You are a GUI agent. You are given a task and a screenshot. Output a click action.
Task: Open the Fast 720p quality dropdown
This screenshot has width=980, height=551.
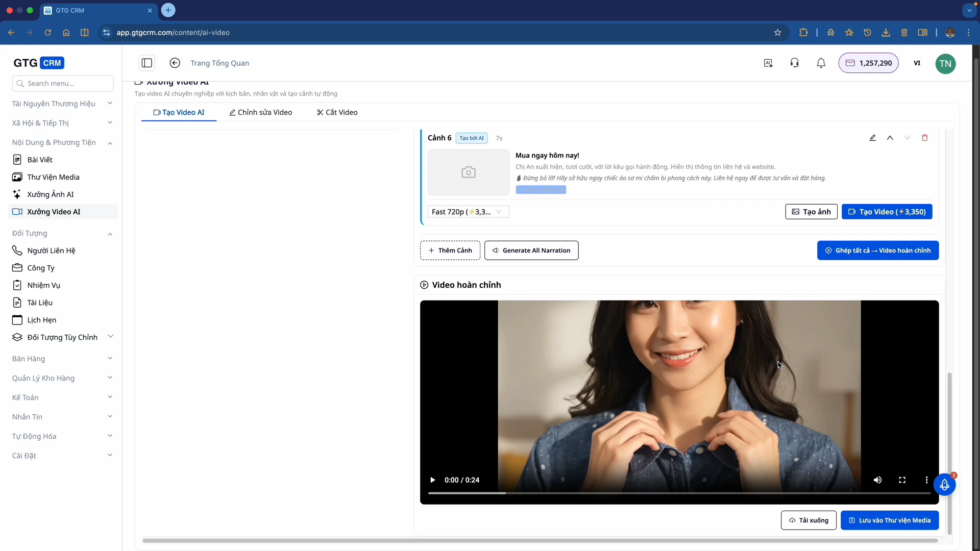[468, 212]
